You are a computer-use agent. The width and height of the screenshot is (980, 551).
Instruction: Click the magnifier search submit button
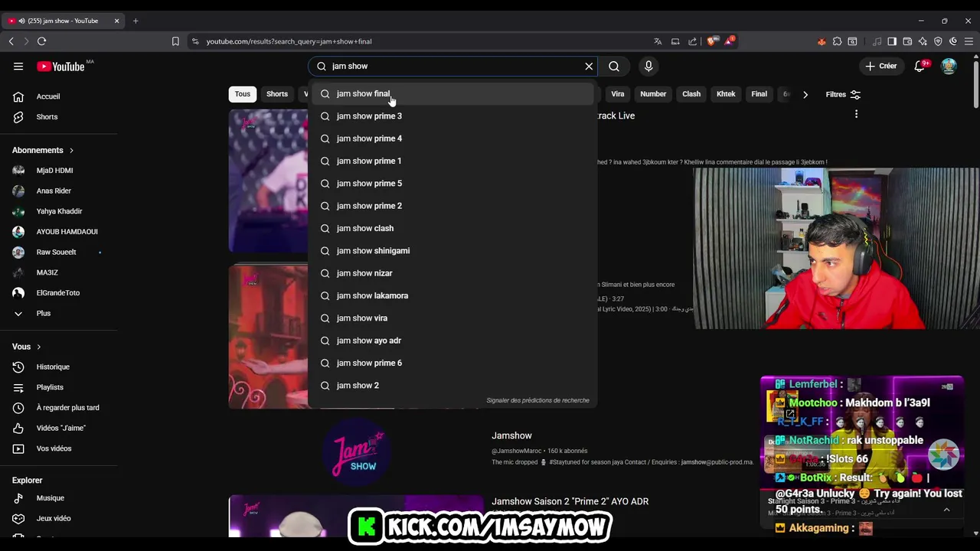[x=614, y=67]
